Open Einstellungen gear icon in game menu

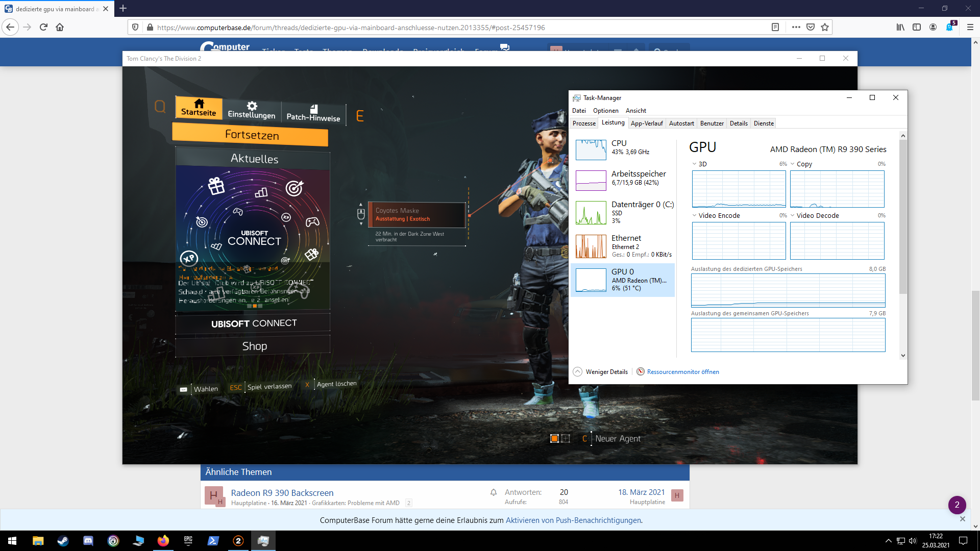pyautogui.click(x=252, y=106)
